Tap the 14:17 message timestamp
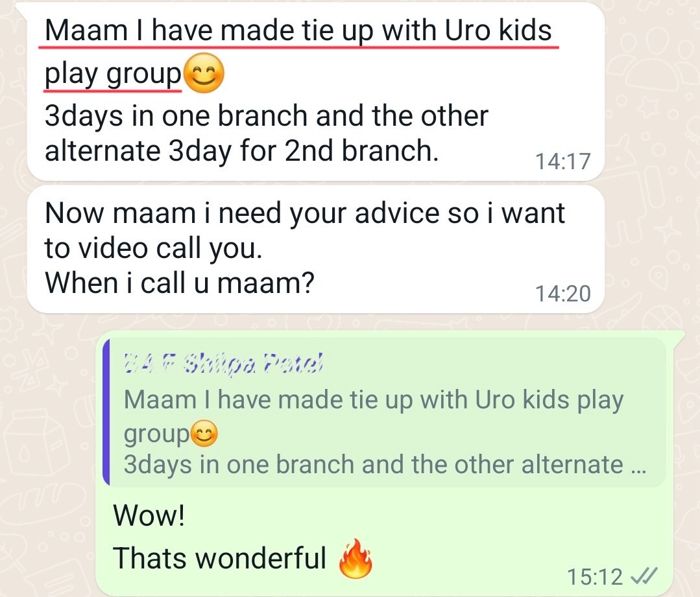The height and width of the screenshot is (597, 700). [x=563, y=161]
